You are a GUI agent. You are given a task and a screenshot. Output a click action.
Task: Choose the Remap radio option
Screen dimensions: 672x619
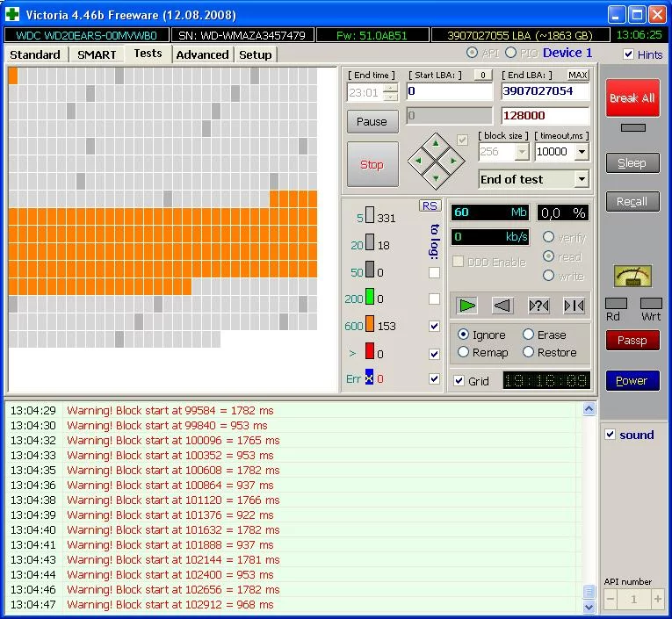(x=463, y=352)
